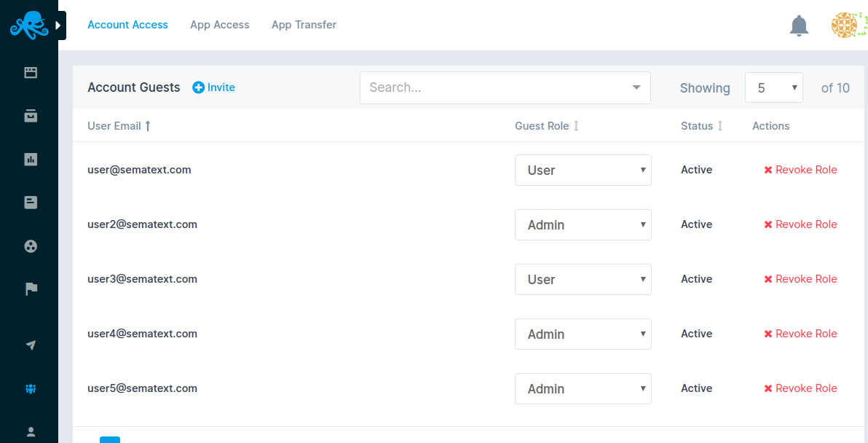
Task: Sort by Guest Role column
Action: pos(547,126)
